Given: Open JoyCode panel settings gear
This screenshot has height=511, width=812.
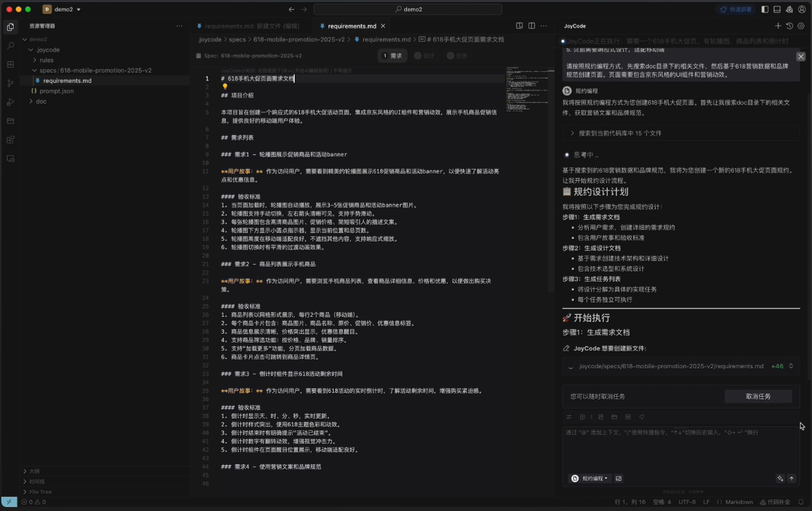Looking at the screenshot, I should (801, 26).
